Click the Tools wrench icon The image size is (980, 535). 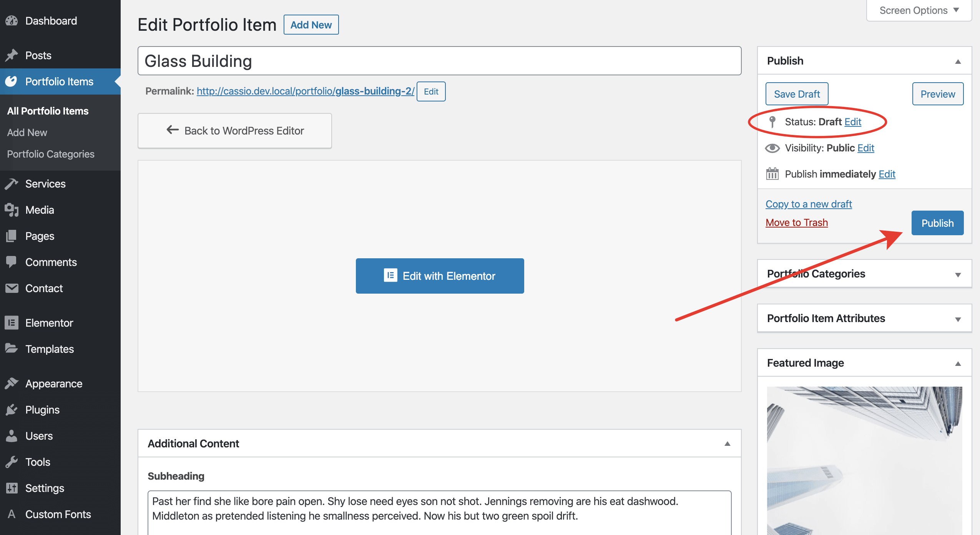[12, 462]
